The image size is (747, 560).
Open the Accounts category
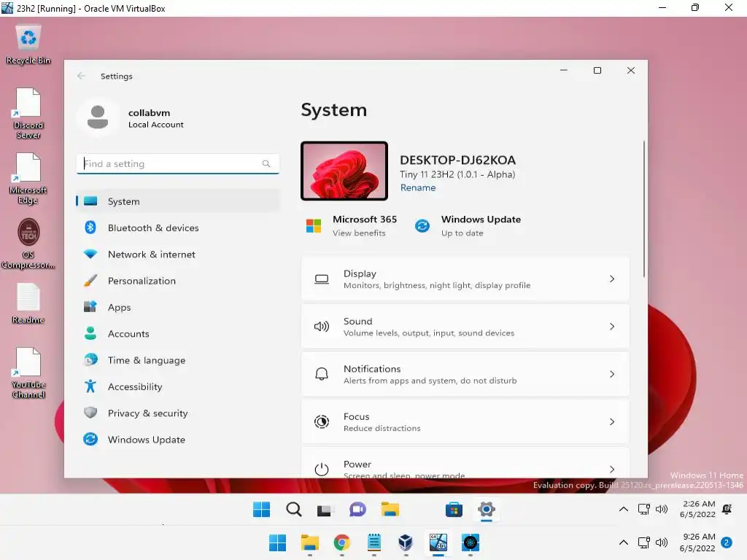[x=178, y=334]
